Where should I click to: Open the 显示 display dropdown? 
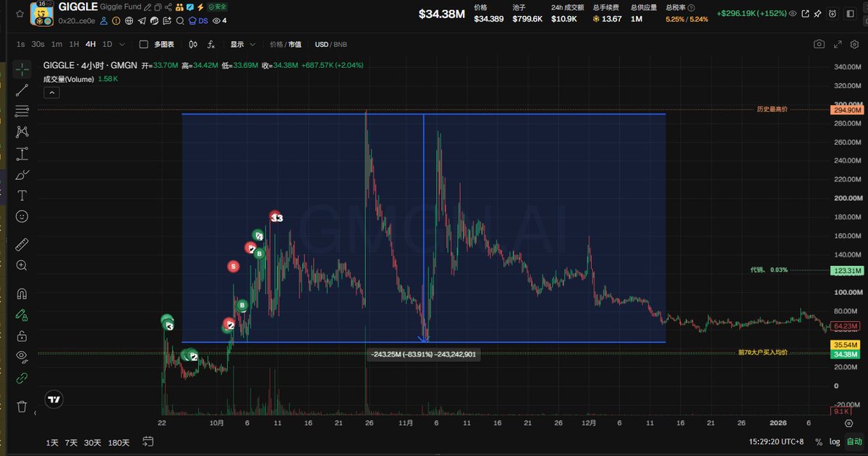click(x=243, y=44)
